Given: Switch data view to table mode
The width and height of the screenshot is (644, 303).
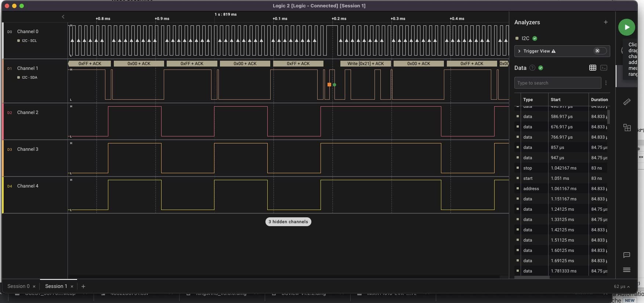Looking at the screenshot, I should tap(593, 68).
